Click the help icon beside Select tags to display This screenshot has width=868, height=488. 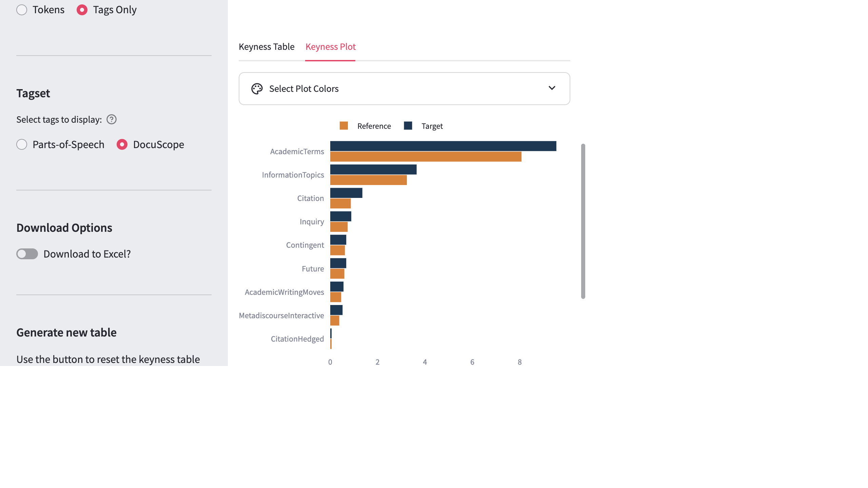click(x=112, y=119)
